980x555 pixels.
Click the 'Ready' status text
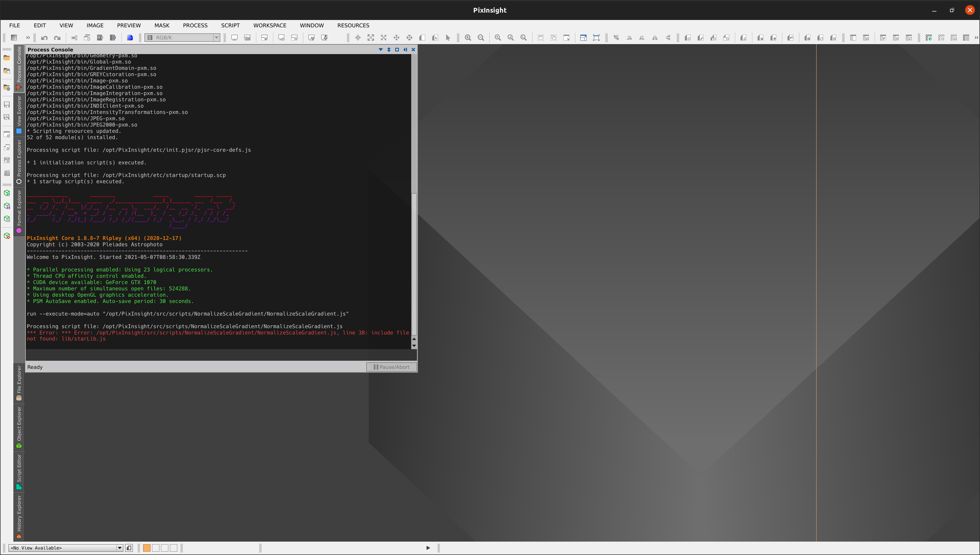tap(35, 367)
